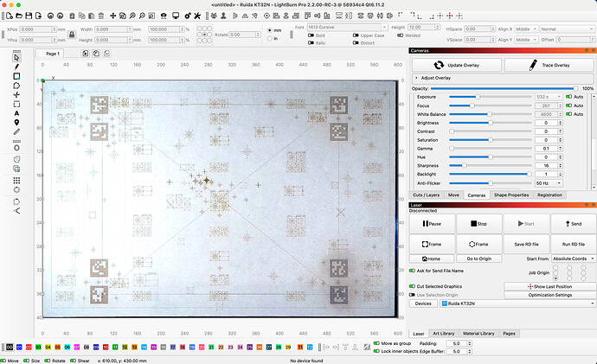Open Anti-Flicker 50 Hz dropdown
The width and height of the screenshot is (597, 364).
[549, 183]
